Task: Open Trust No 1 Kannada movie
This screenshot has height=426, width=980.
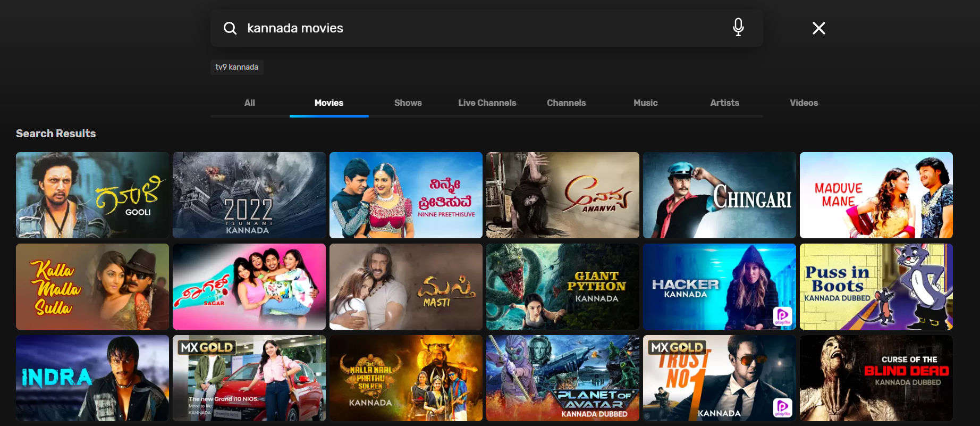Action: point(720,378)
